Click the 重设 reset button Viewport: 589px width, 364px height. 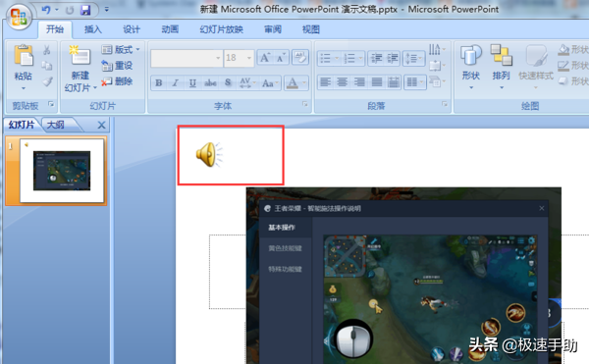(x=117, y=66)
